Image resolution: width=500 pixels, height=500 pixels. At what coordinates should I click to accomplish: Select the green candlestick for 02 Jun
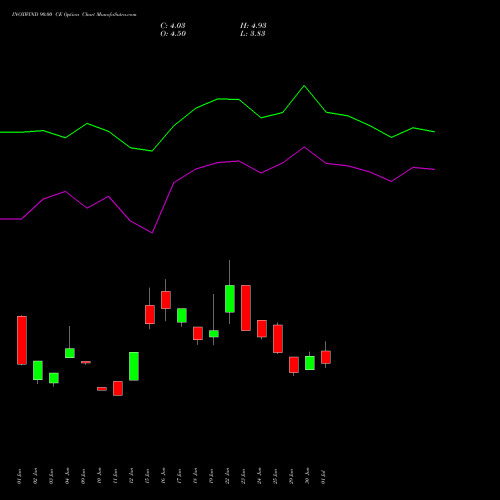point(38,370)
